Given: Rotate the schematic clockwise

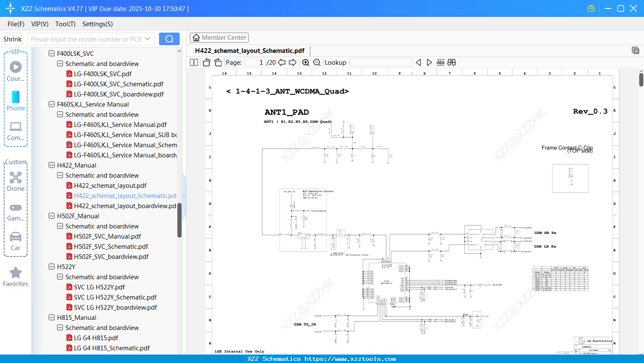Looking at the screenshot, I should [218, 62].
